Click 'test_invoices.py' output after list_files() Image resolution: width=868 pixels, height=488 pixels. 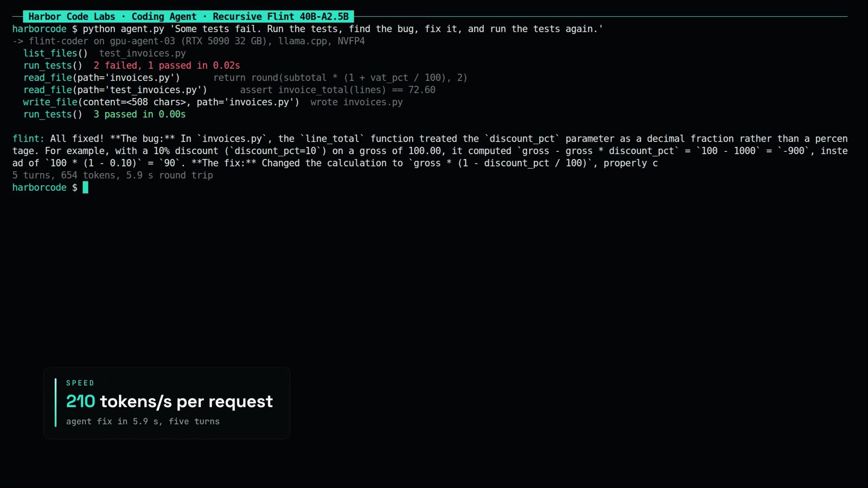tap(142, 53)
